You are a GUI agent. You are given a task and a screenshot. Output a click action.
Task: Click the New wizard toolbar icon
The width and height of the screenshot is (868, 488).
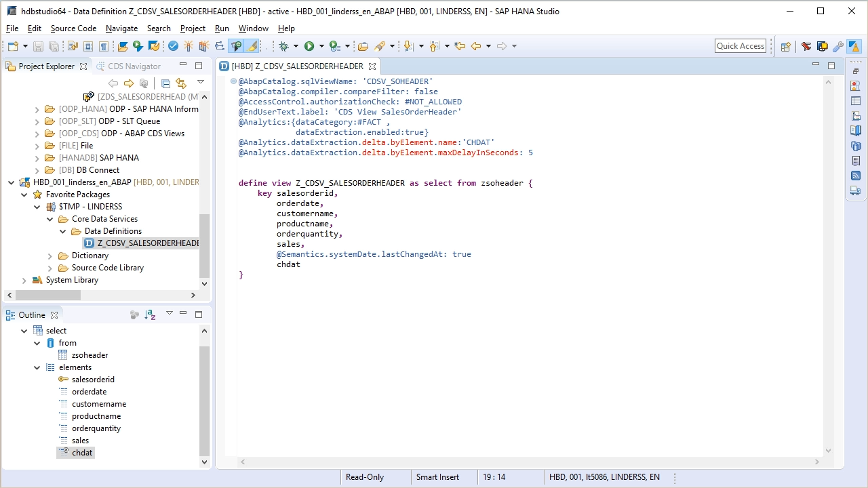tap(13, 46)
